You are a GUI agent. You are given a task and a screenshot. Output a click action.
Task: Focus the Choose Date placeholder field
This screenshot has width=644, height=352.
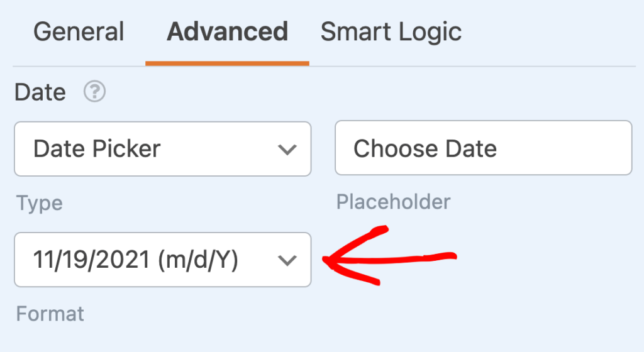click(484, 148)
